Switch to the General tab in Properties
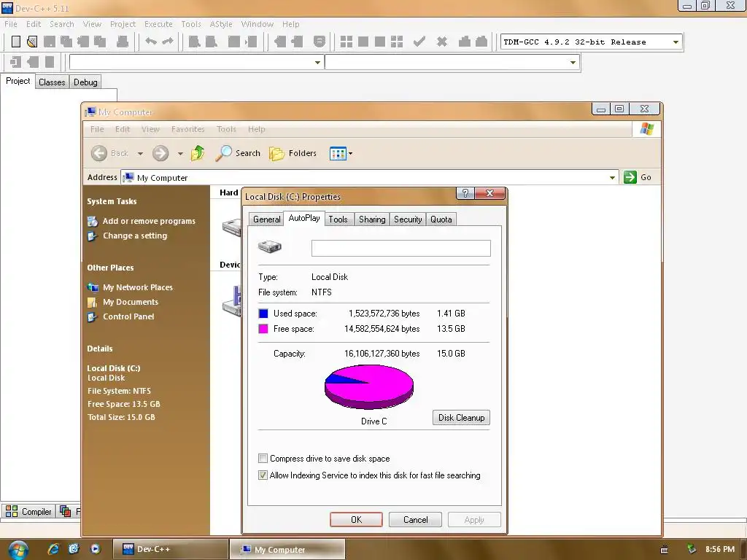The height and width of the screenshot is (560, 747). coord(267,219)
